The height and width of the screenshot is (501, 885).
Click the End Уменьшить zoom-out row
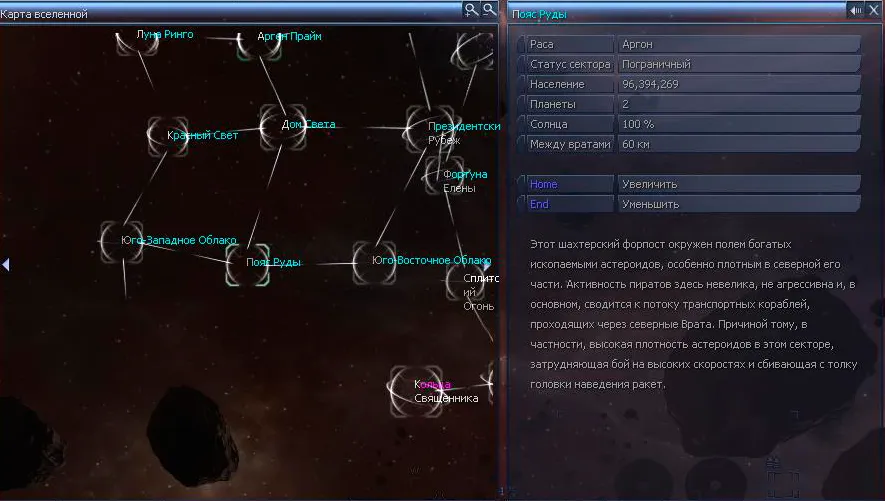tap(690, 204)
